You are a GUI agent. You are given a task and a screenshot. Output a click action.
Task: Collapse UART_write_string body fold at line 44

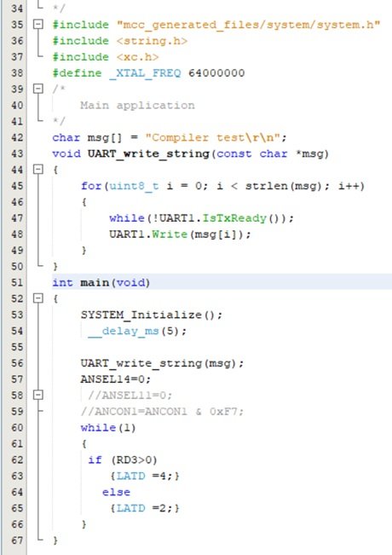coord(37,170)
